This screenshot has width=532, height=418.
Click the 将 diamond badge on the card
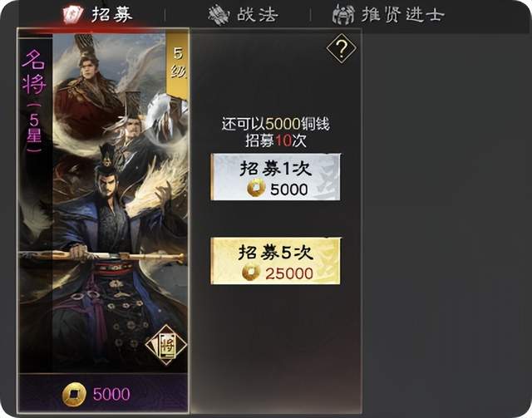pyautogui.click(x=166, y=345)
